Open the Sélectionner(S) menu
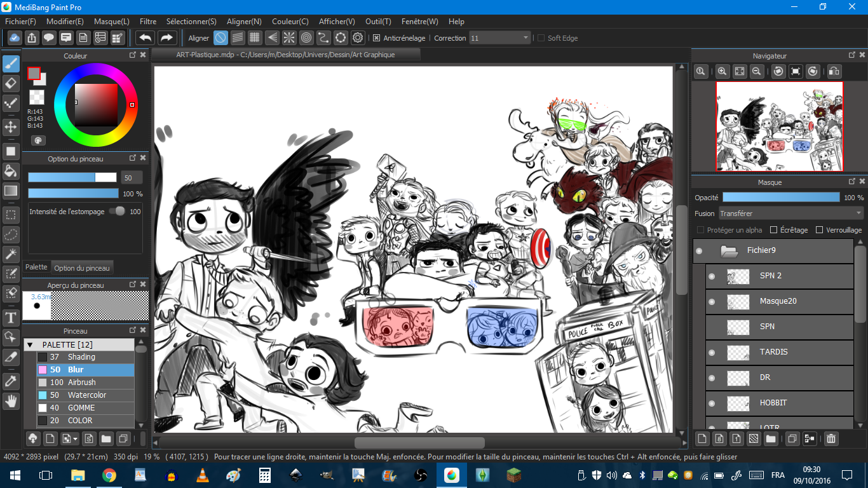Screen dimensions: 868x488 191,22
